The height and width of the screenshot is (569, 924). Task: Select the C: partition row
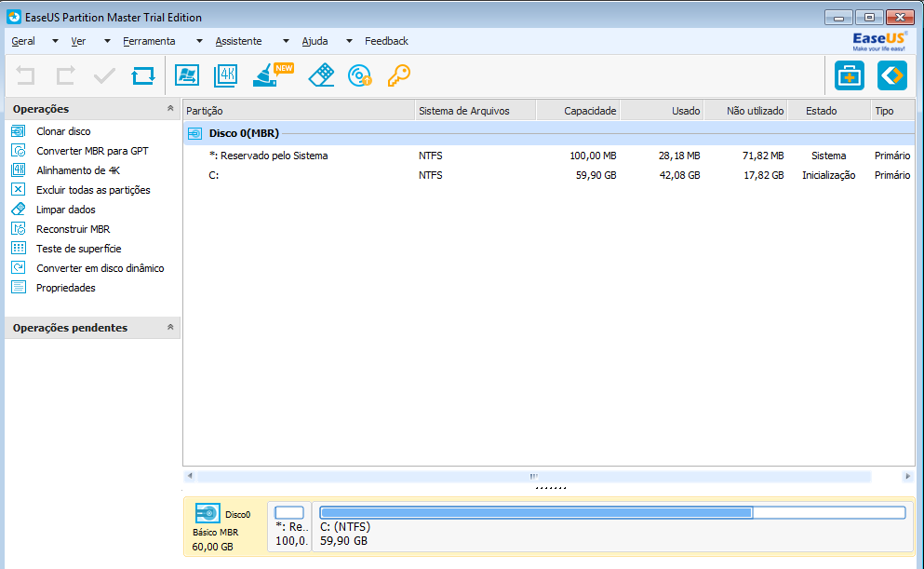tap(549, 175)
